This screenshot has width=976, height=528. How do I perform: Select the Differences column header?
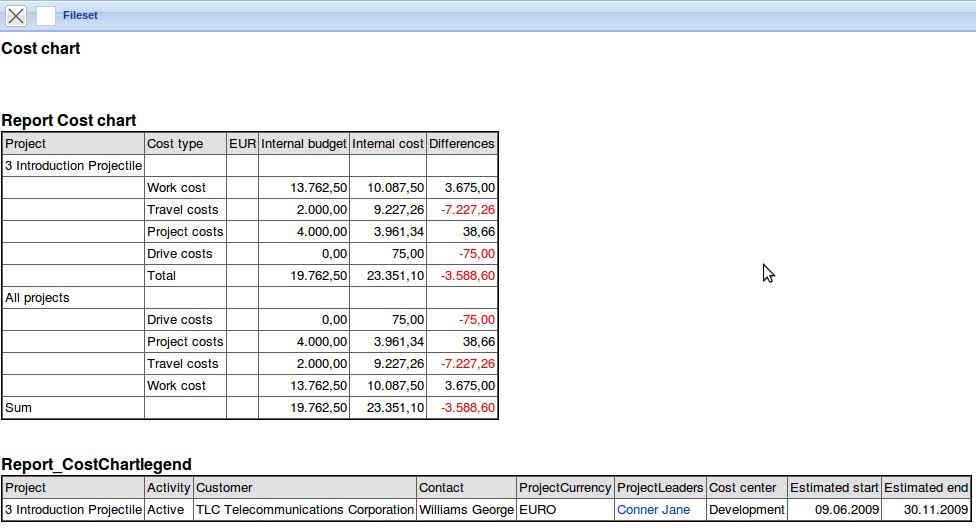(x=461, y=144)
